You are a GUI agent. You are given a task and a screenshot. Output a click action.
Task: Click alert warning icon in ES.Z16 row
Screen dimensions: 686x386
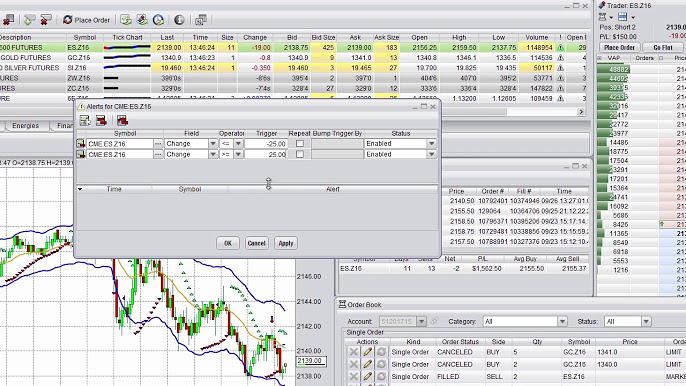[560, 47]
